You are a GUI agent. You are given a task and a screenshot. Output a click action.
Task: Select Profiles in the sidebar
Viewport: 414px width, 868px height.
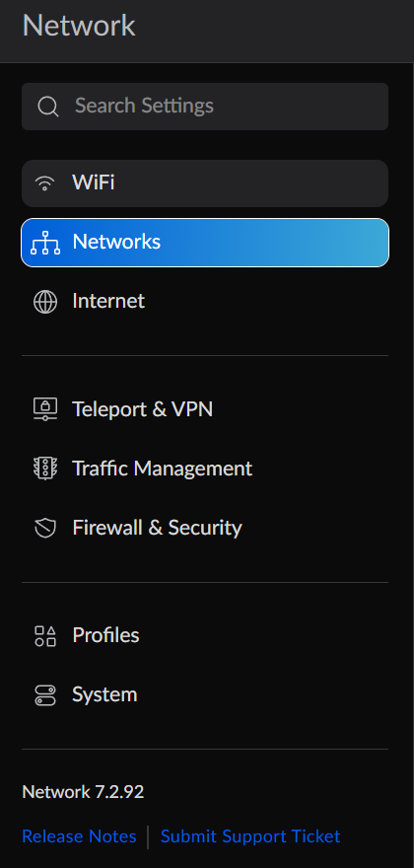pyautogui.click(x=205, y=636)
